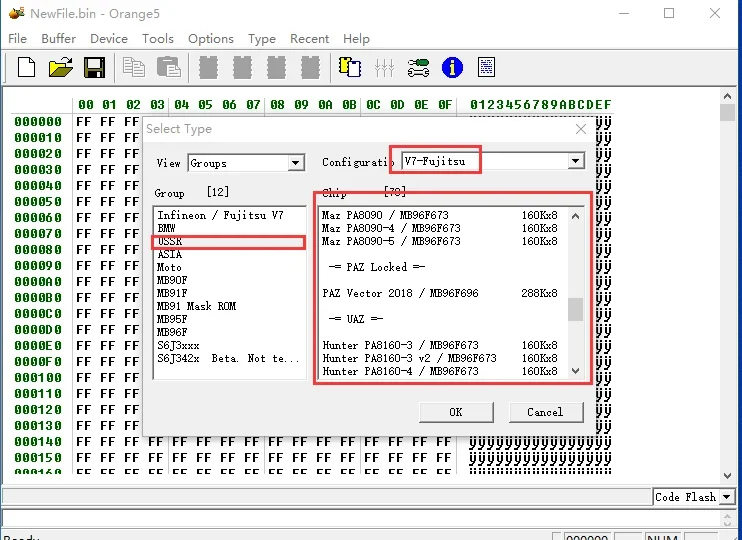Select the MB96F group
Image resolution: width=742 pixels, height=540 pixels.
(230, 332)
